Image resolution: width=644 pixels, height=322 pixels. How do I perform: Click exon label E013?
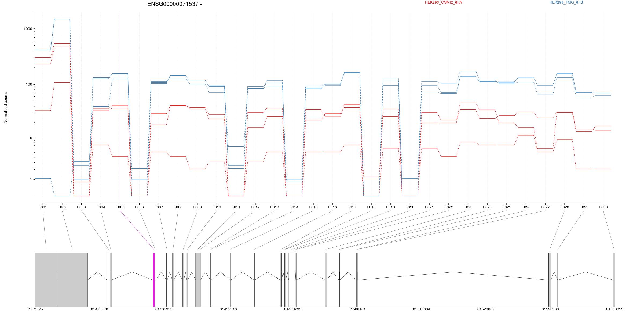coord(275,207)
